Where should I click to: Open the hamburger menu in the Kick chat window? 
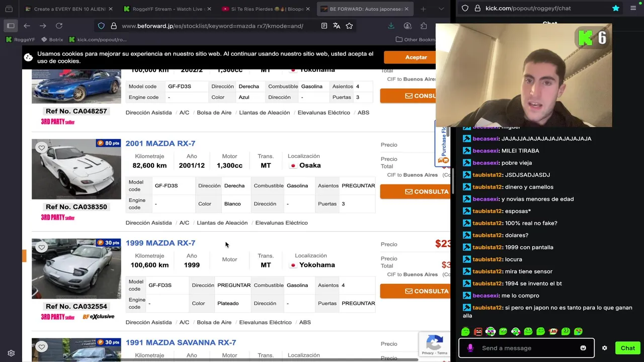click(633, 8)
